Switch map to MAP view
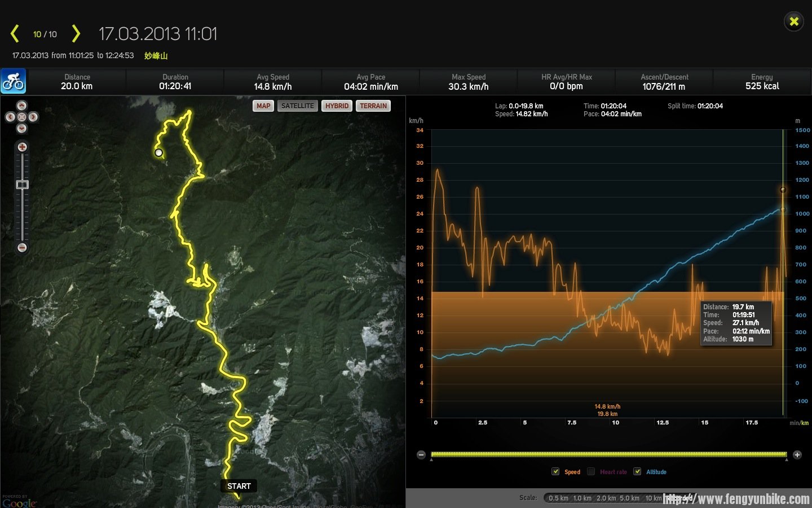The width and height of the screenshot is (812, 508). (263, 106)
